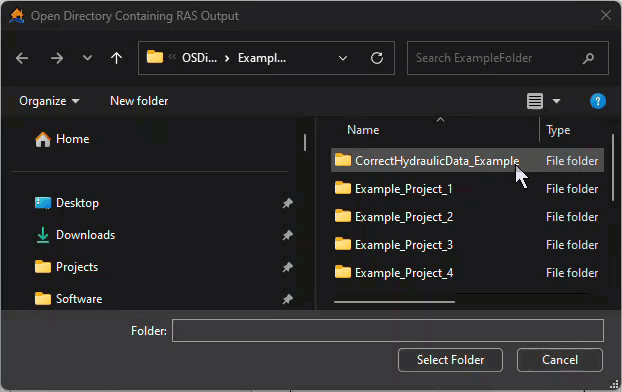Click pin icon next to Desktop

click(x=288, y=203)
